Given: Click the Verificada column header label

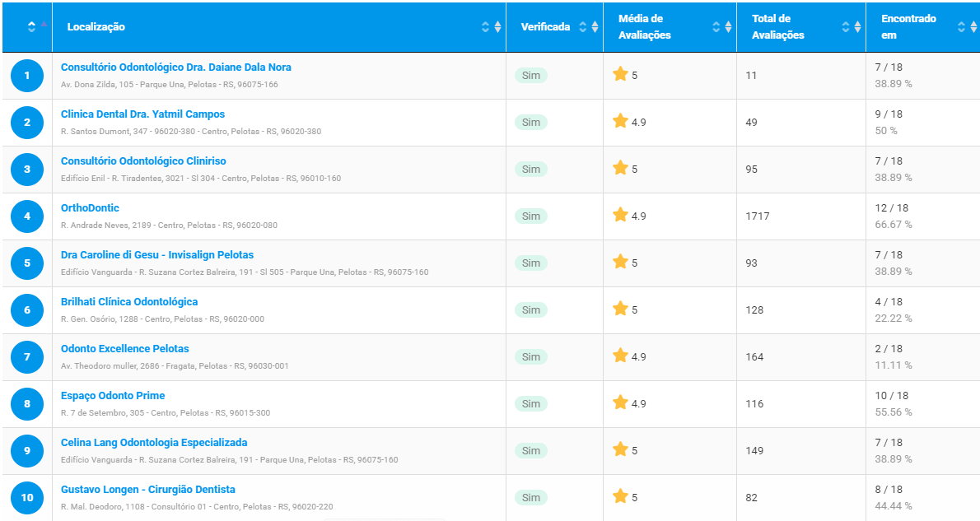Looking at the screenshot, I should [x=546, y=27].
